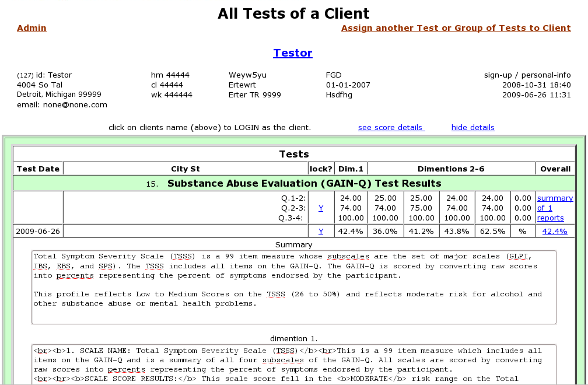The height and width of the screenshot is (385, 588).
Task: Click the 2008-10-31 18:40 timestamp
Action: [537, 85]
